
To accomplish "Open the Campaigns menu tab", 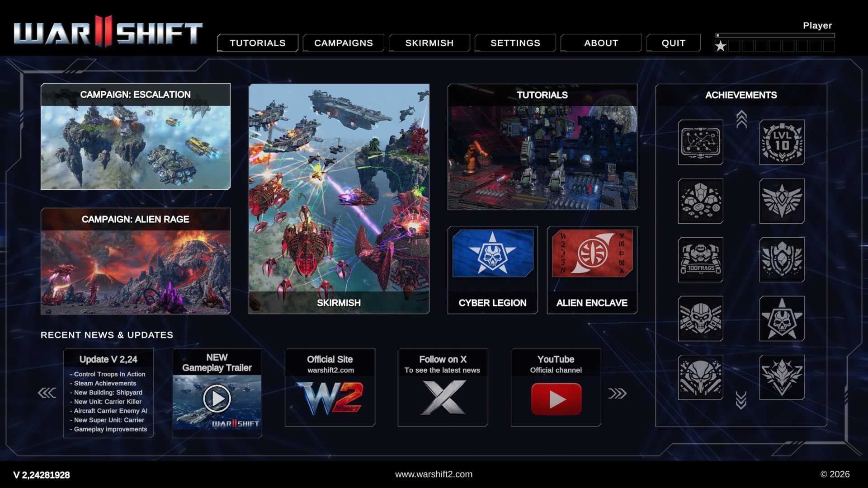I will [344, 43].
